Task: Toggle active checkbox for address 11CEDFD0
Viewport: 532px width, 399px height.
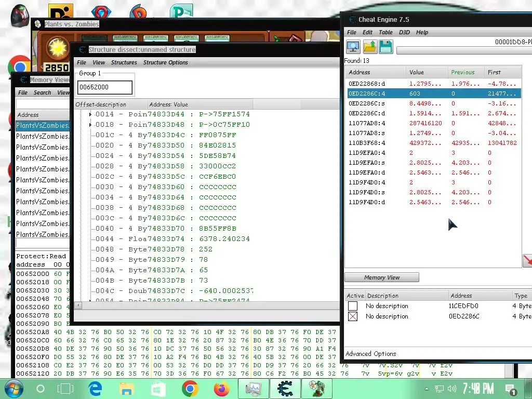Action: point(353,306)
